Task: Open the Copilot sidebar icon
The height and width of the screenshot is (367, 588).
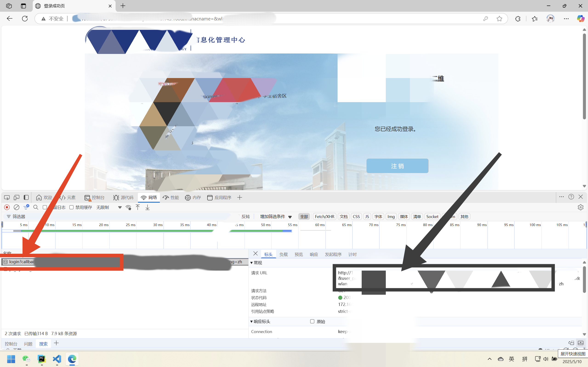Action: [x=581, y=19]
